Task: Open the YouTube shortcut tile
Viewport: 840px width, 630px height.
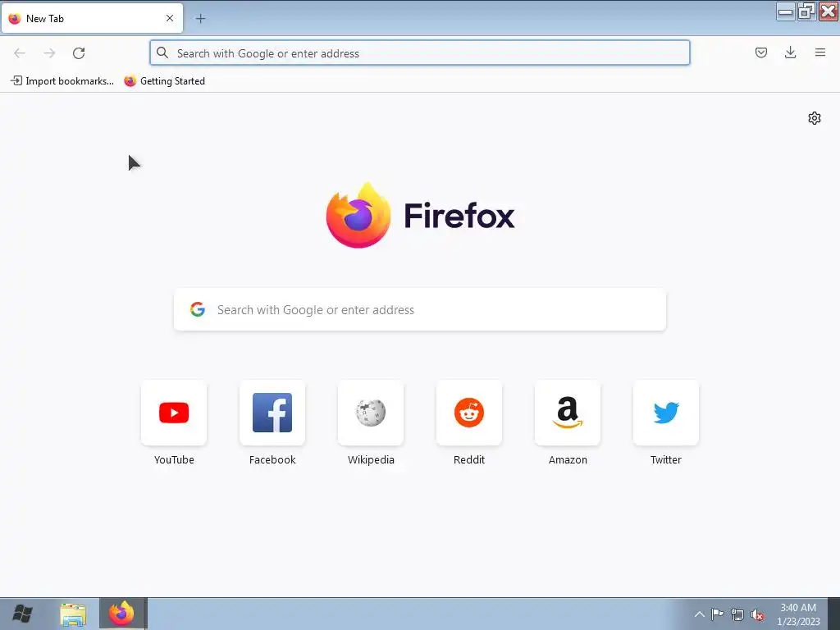Action: tap(174, 413)
